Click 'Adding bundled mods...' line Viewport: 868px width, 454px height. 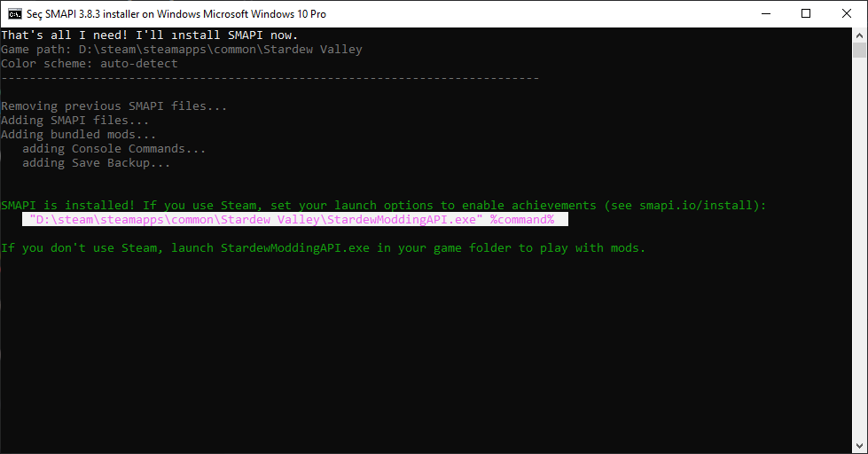[78, 135]
